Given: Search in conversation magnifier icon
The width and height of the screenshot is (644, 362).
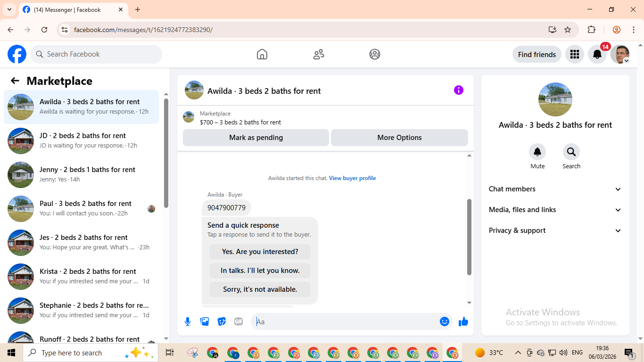Looking at the screenshot, I should pos(571,152).
